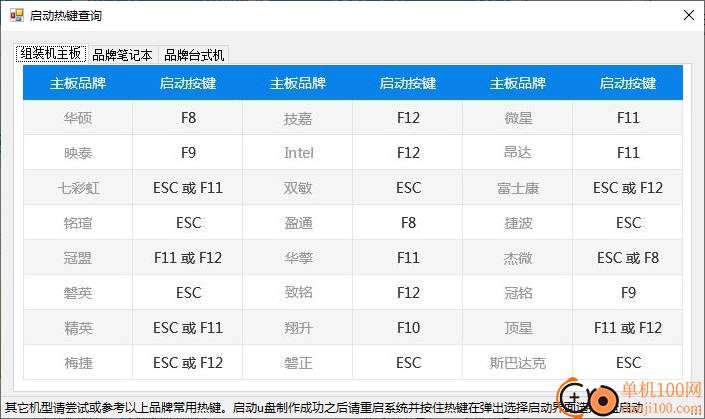705x419 pixels.
Task: Click F11 或 F12 hotkey for 冠盟
Action: click(188, 258)
